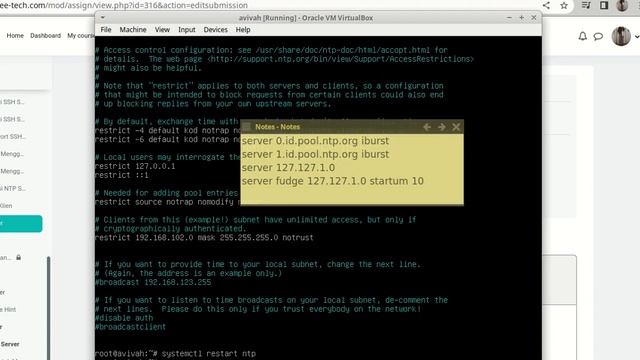640x360 pixels.
Task: Open the View menu in VirtualBox
Action: pos(162,30)
